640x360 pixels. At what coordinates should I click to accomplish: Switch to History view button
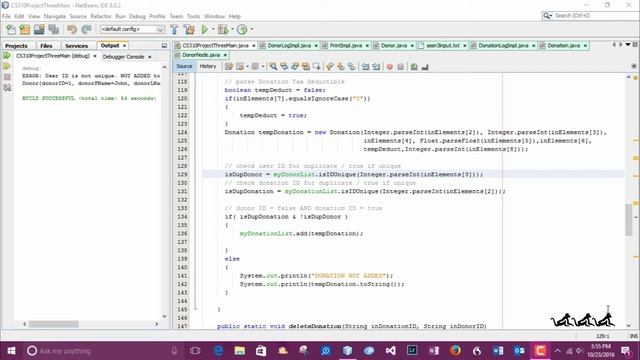click(x=208, y=66)
